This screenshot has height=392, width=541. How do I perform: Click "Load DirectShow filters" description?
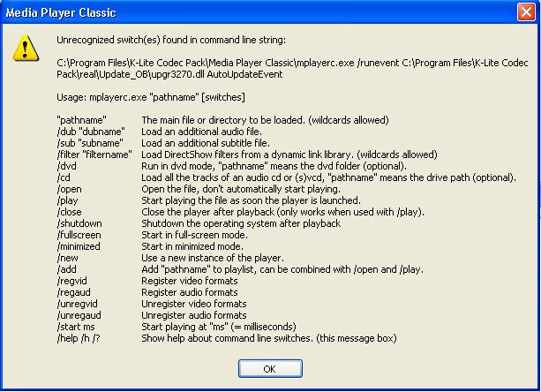(x=289, y=155)
